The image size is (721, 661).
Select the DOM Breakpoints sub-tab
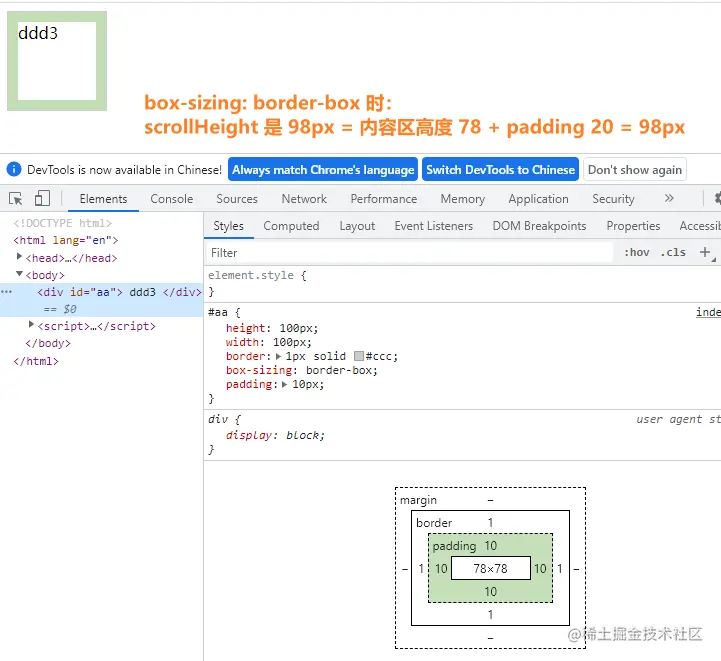tap(539, 226)
